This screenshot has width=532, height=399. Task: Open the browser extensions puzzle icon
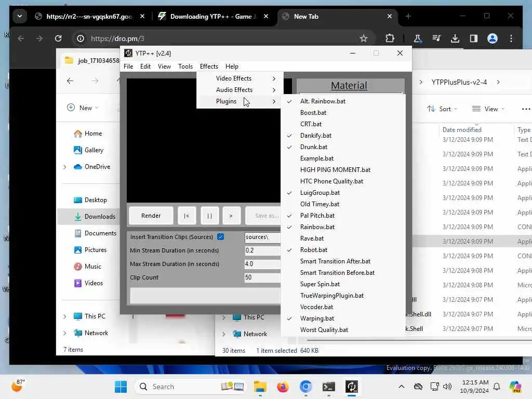tap(390, 38)
